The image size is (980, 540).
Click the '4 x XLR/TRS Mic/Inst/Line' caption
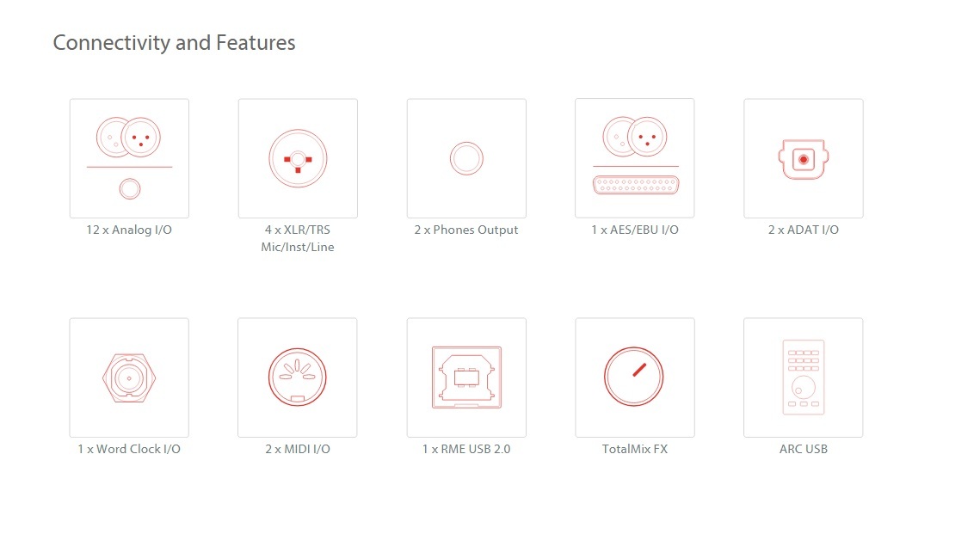pyautogui.click(x=298, y=238)
